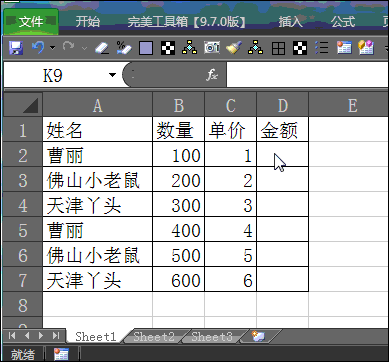
Task: Select column E header
Action: point(349,105)
